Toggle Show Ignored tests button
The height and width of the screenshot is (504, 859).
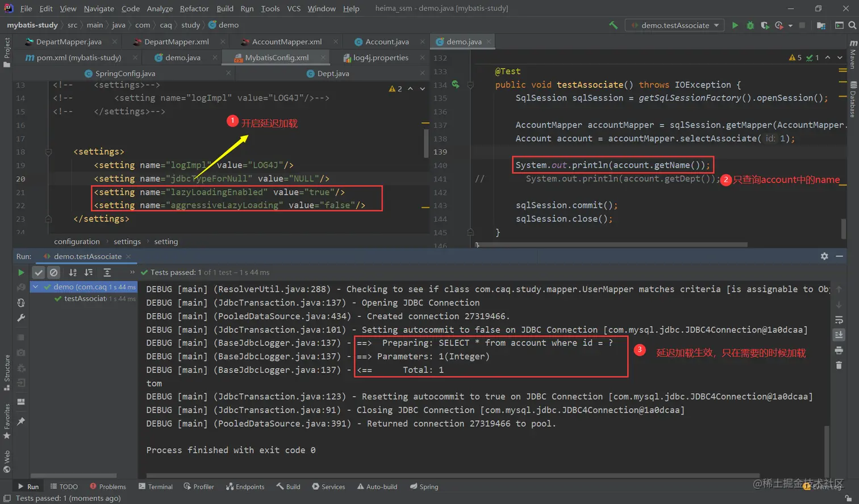coord(53,273)
